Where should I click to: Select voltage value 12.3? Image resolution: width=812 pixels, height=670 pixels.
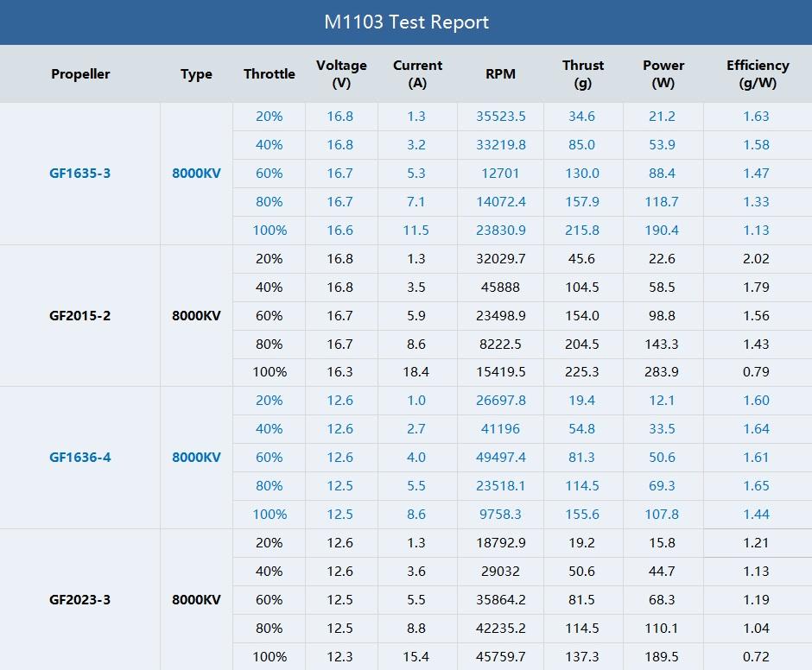339,656
